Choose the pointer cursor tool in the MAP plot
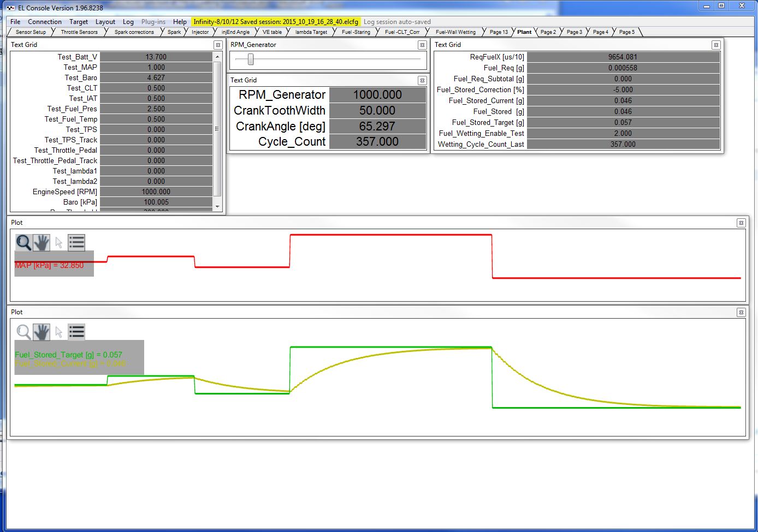The image size is (758, 532). pos(59,242)
